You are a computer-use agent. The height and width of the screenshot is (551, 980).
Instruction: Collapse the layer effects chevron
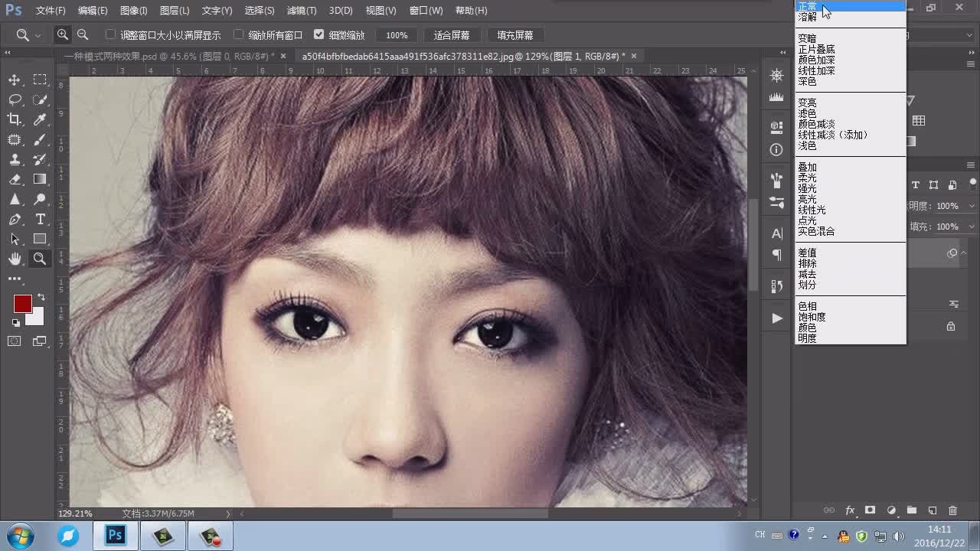pos(964,253)
